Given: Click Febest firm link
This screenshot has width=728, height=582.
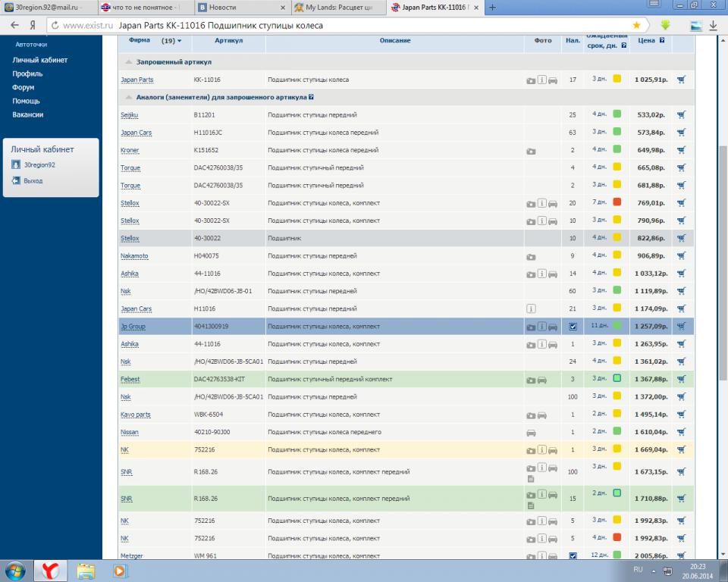Looking at the screenshot, I should click(130, 380).
